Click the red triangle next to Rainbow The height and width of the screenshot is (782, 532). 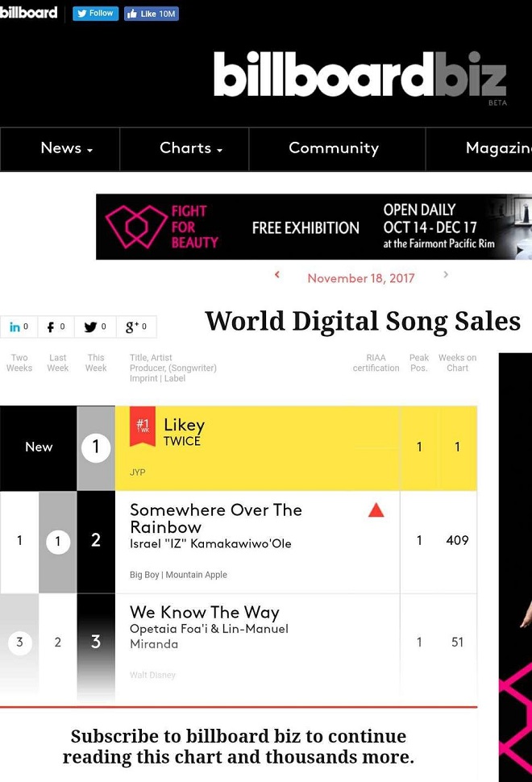click(376, 510)
